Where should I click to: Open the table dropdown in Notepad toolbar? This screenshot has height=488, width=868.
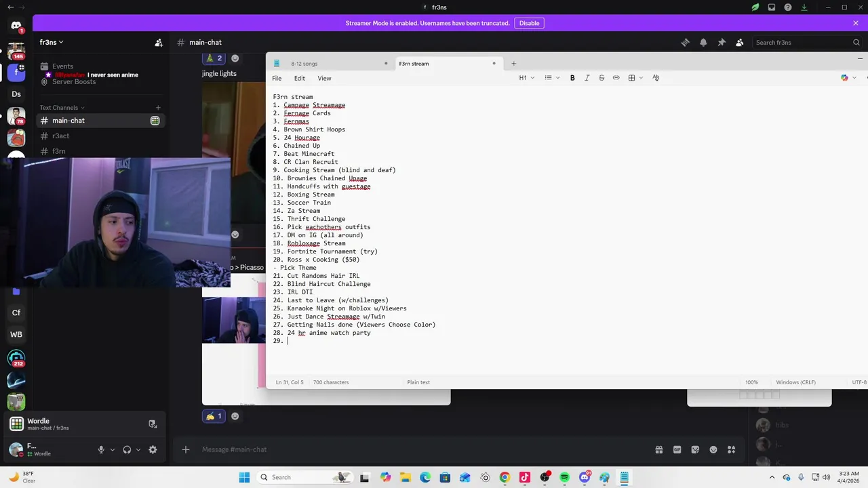[635, 78]
